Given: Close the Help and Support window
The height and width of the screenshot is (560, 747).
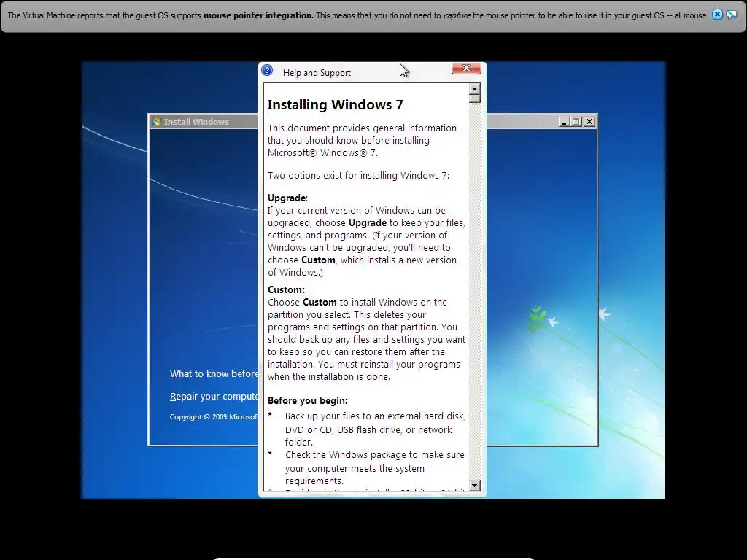Looking at the screenshot, I should [466, 68].
